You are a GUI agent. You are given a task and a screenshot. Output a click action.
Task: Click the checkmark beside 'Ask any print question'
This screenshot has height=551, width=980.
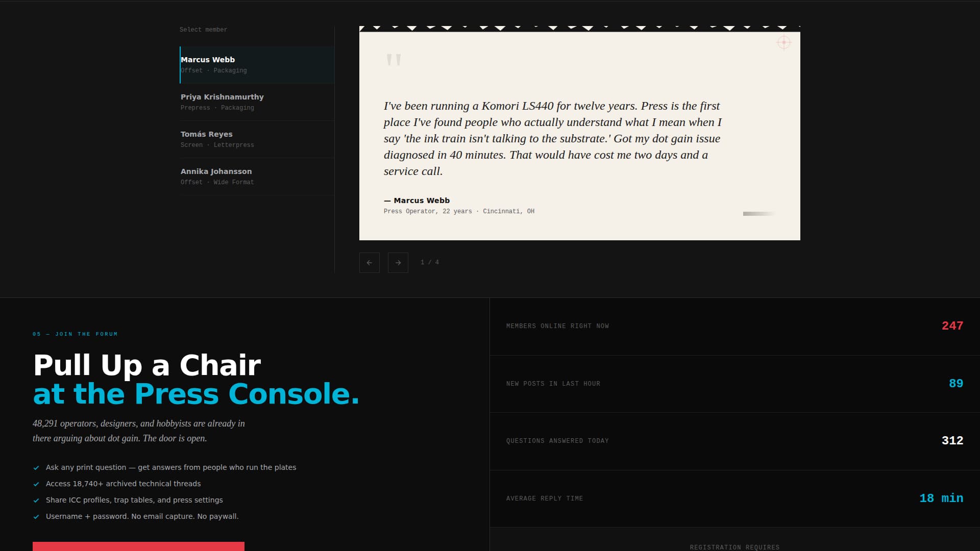click(x=36, y=468)
